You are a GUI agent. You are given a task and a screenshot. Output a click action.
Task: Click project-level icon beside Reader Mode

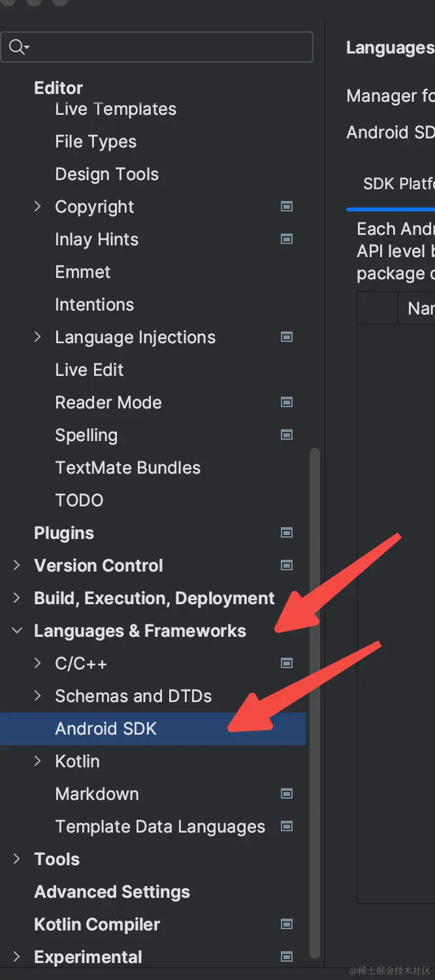click(286, 403)
